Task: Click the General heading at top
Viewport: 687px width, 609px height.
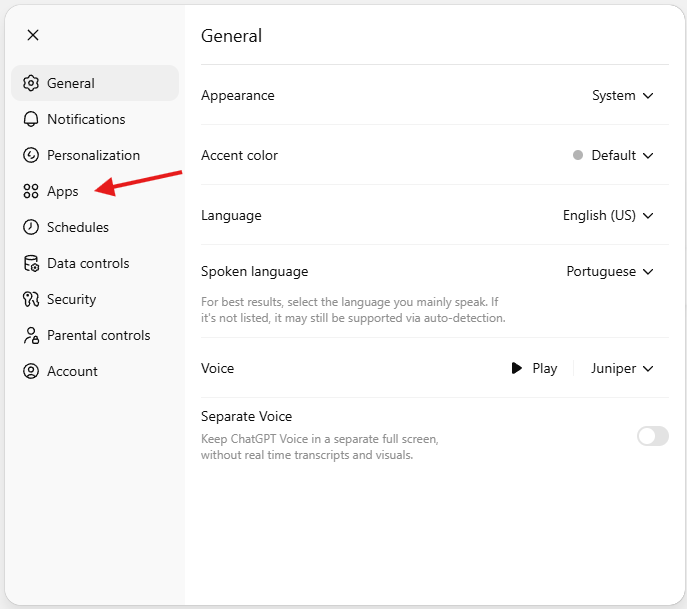Action: [231, 36]
